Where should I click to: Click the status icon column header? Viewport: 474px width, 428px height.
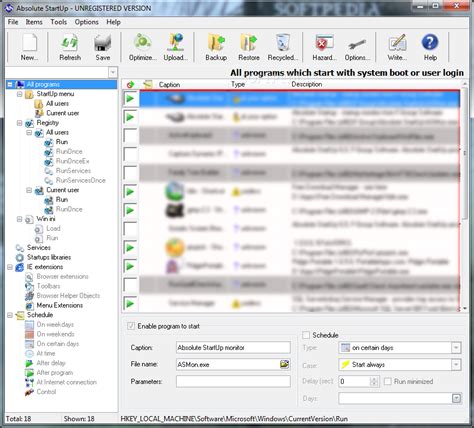pyautogui.click(x=130, y=85)
